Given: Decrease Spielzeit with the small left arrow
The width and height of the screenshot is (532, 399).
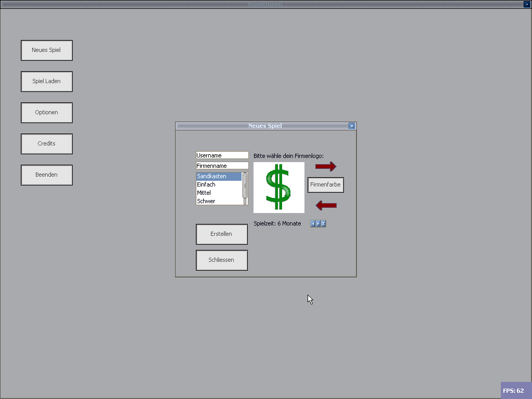Looking at the screenshot, I should coord(313,224).
